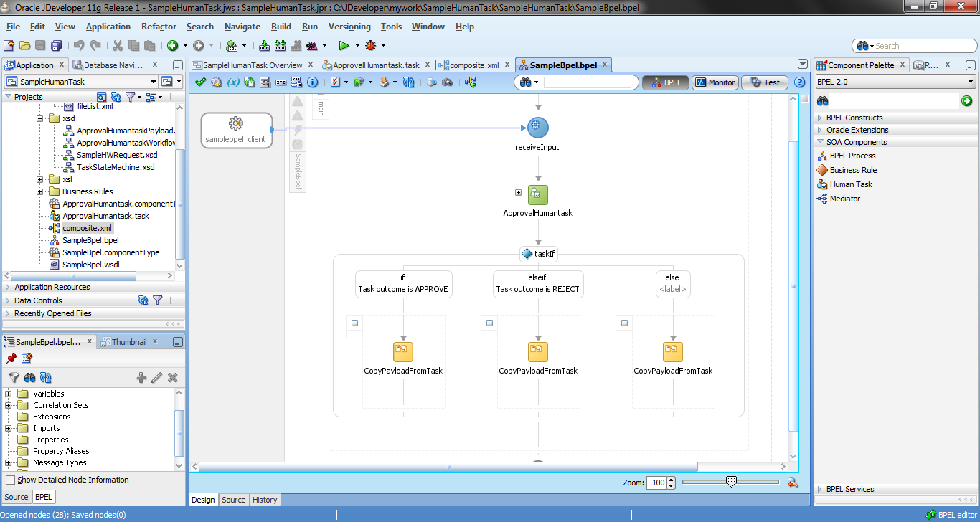Validate the BPEL process with green check icon

pos(201,82)
